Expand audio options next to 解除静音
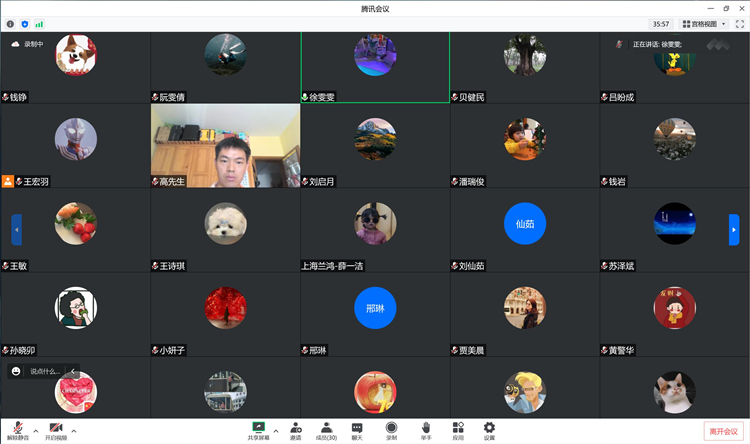750x444 pixels. point(35,431)
